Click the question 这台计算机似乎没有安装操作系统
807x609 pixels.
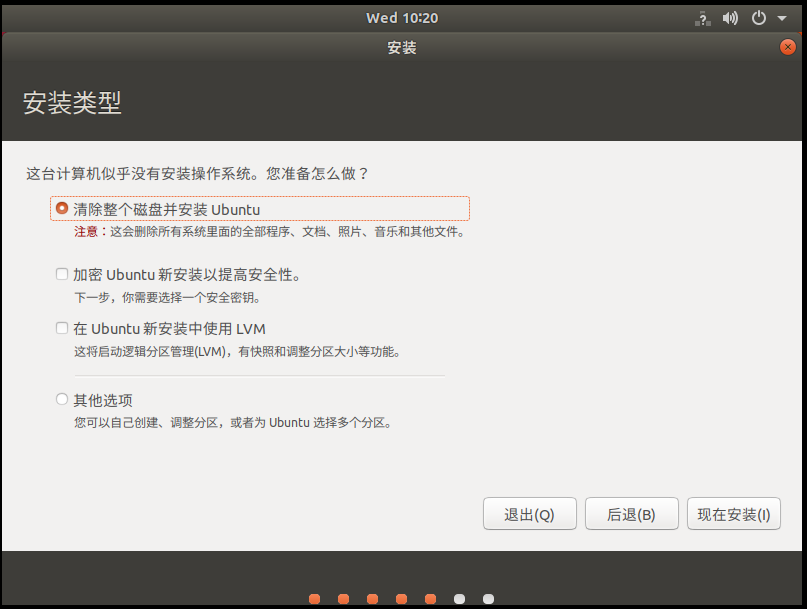198,173
